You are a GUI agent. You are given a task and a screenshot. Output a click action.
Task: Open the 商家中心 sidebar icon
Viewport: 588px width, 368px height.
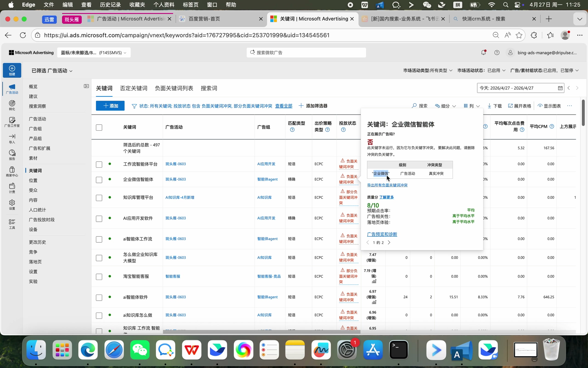point(12,170)
